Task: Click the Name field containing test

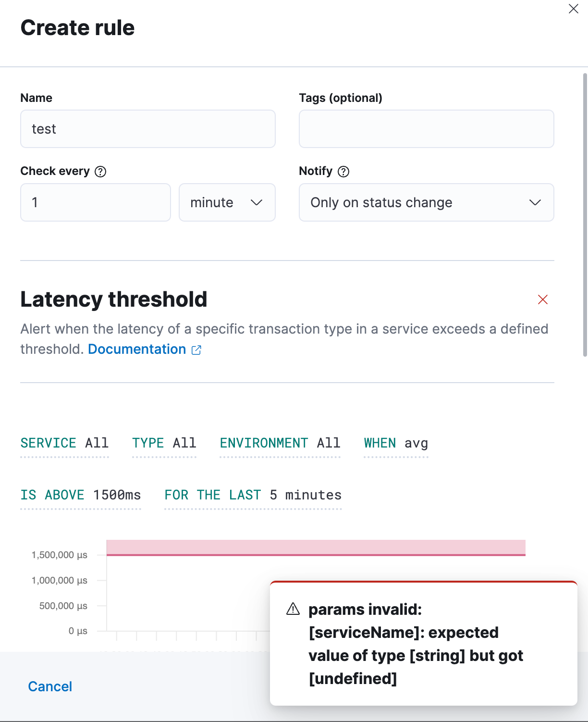Action: click(x=147, y=129)
